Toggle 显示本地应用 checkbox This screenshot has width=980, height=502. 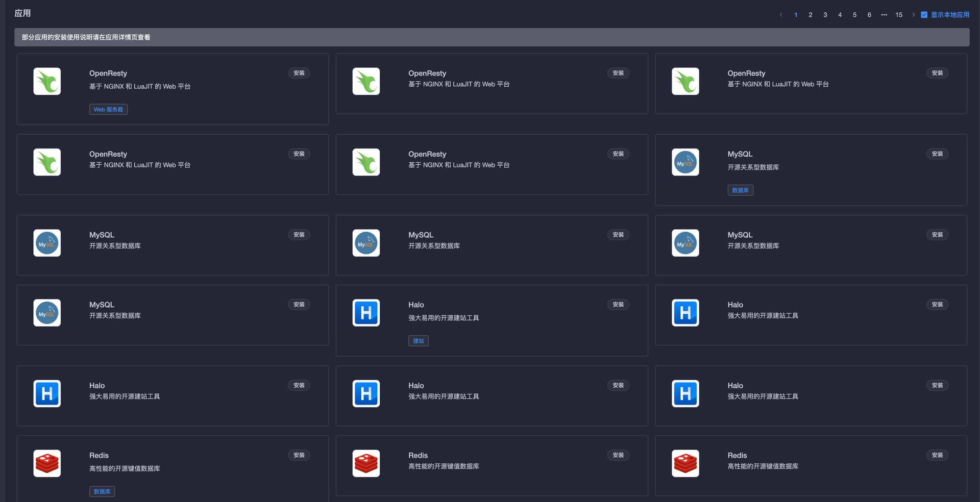(x=924, y=15)
